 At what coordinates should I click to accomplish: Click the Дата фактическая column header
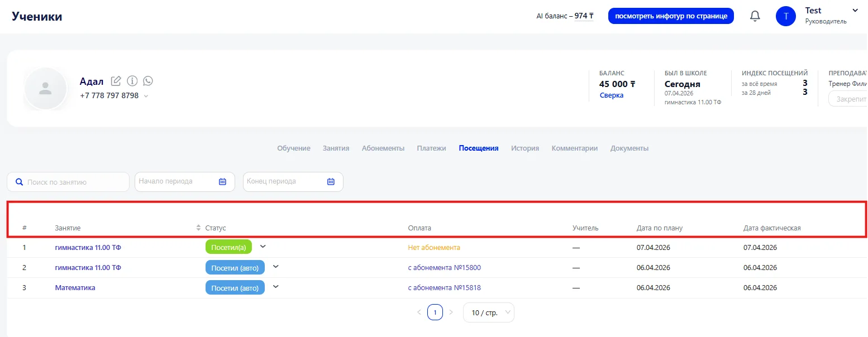(772, 228)
